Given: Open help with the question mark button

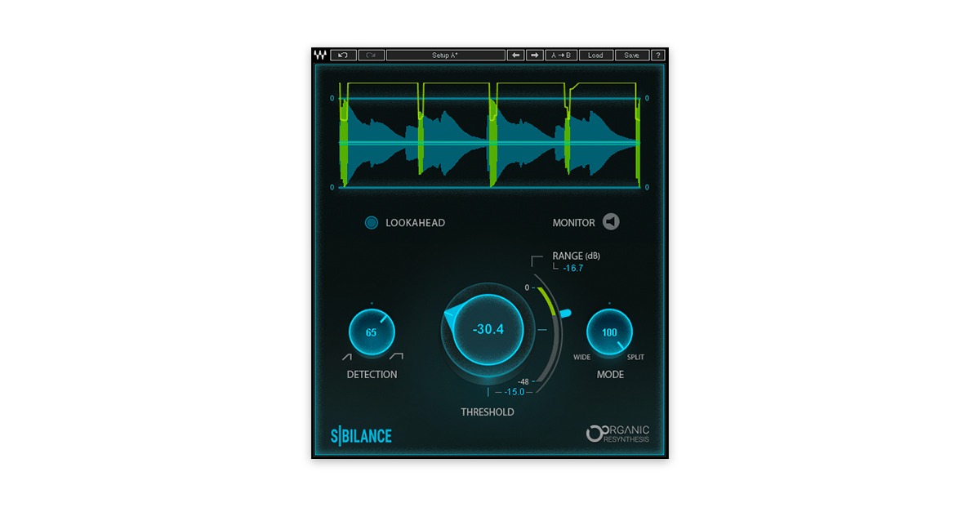Looking at the screenshot, I should pyautogui.click(x=658, y=56).
